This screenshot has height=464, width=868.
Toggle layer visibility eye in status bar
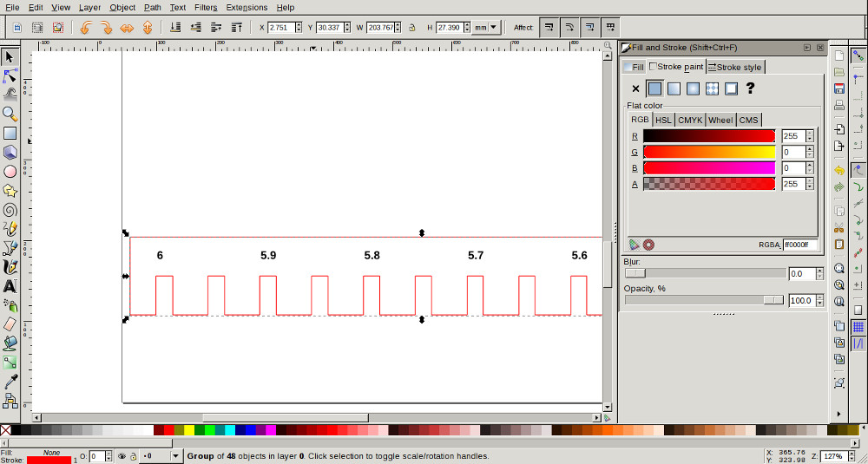pyautogui.click(x=122, y=456)
